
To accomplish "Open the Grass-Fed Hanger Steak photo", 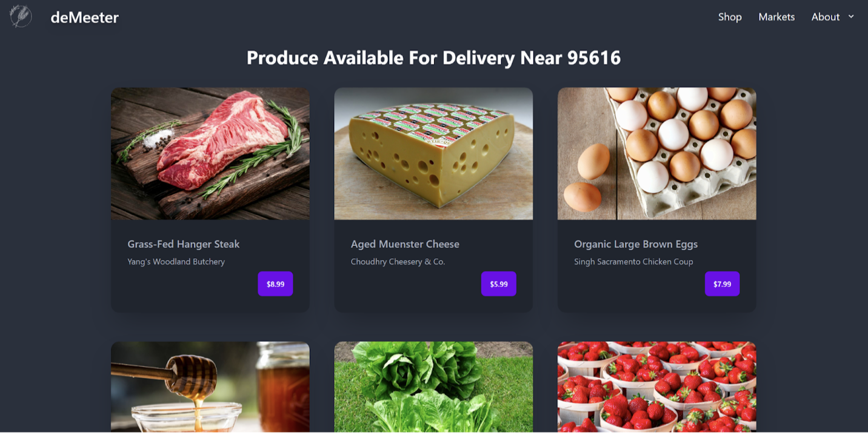I will pos(210,154).
